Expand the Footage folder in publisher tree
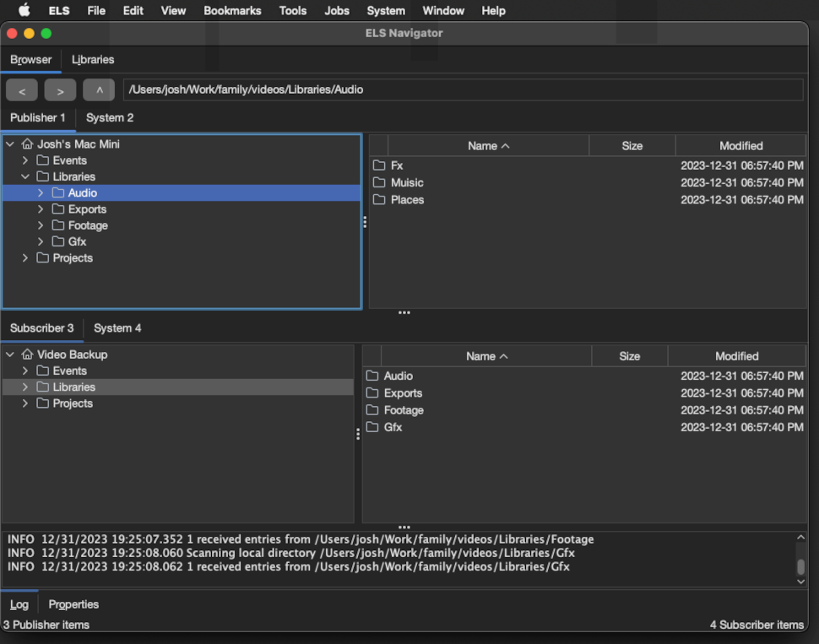Viewport: 819px width, 644px height. coord(41,225)
